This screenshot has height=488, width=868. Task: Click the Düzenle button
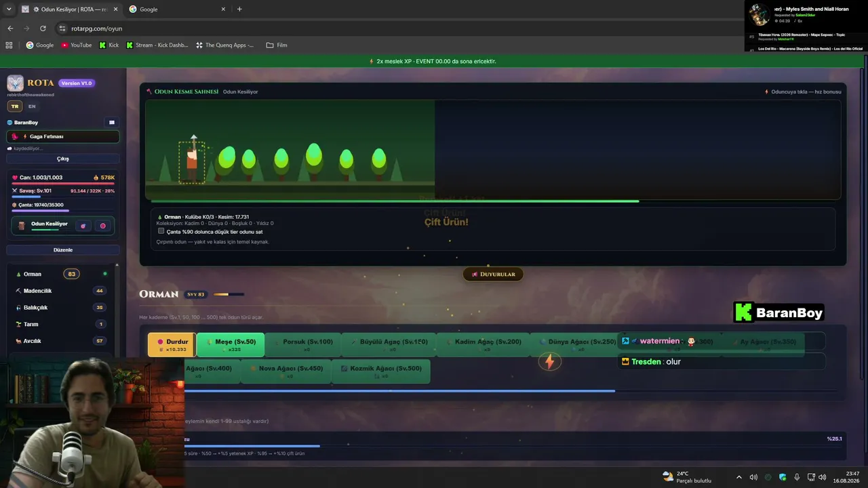click(63, 250)
